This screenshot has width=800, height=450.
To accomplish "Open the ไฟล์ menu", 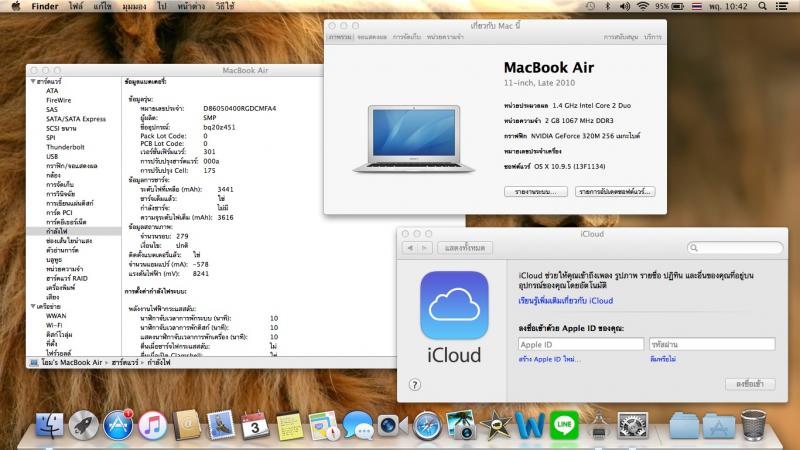I will (x=76, y=6).
